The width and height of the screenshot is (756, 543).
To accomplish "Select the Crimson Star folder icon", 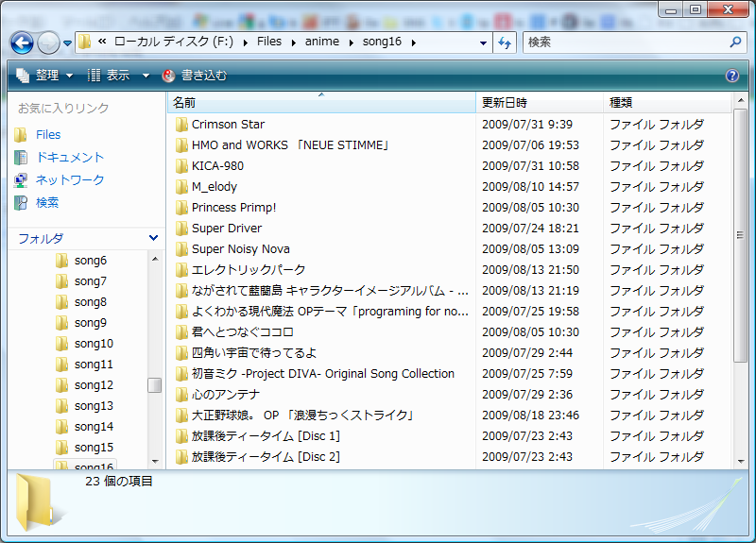I will (x=181, y=125).
